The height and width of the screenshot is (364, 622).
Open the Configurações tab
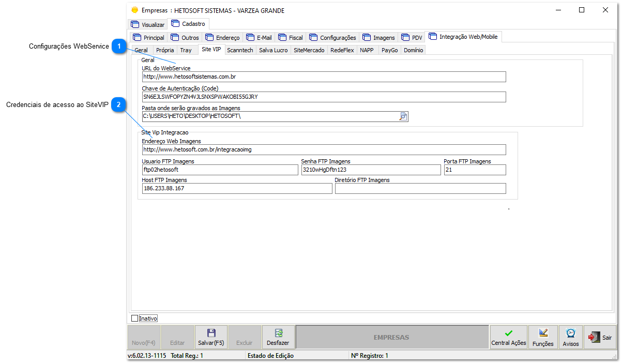(x=332, y=37)
